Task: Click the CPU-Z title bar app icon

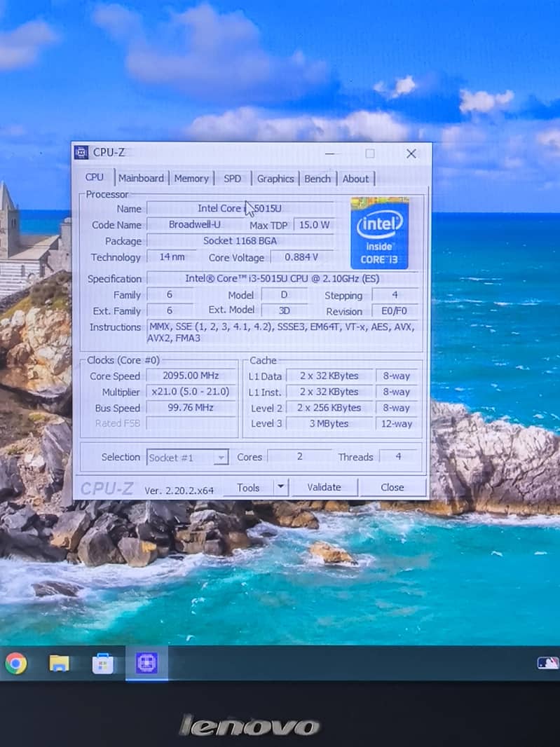Action: click(81, 153)
